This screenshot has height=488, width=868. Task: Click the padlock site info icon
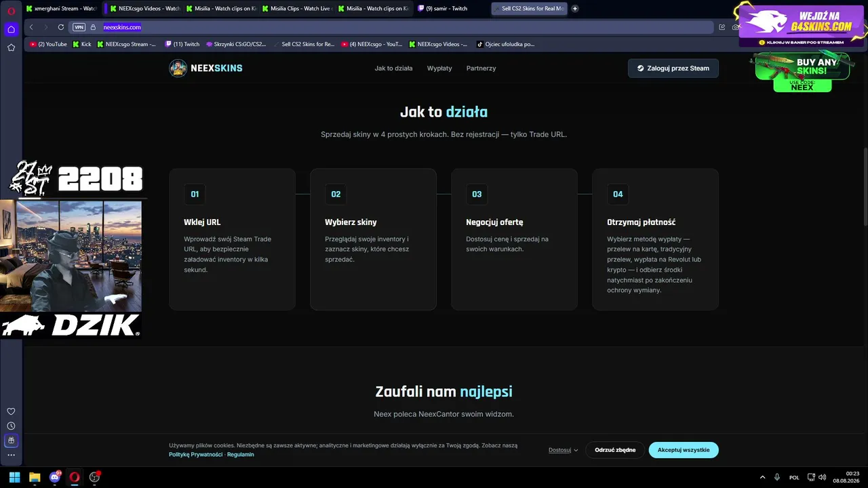point(94,27)
